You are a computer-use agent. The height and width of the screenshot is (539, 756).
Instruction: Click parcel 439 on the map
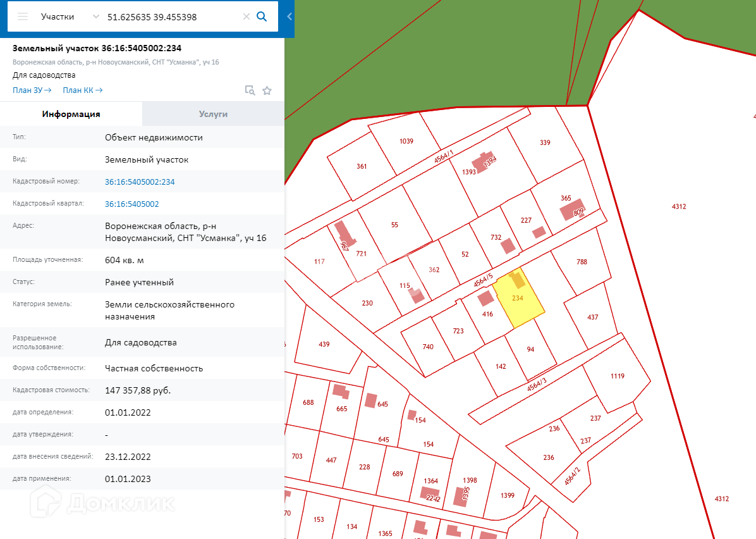tap(324, 345)
